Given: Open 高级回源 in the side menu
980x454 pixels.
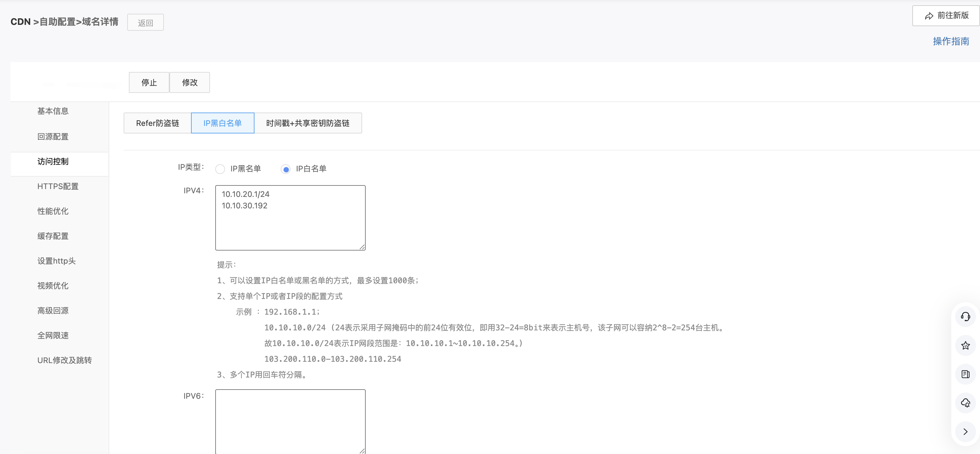Looking at the screenshot, I should pos(53,310).
